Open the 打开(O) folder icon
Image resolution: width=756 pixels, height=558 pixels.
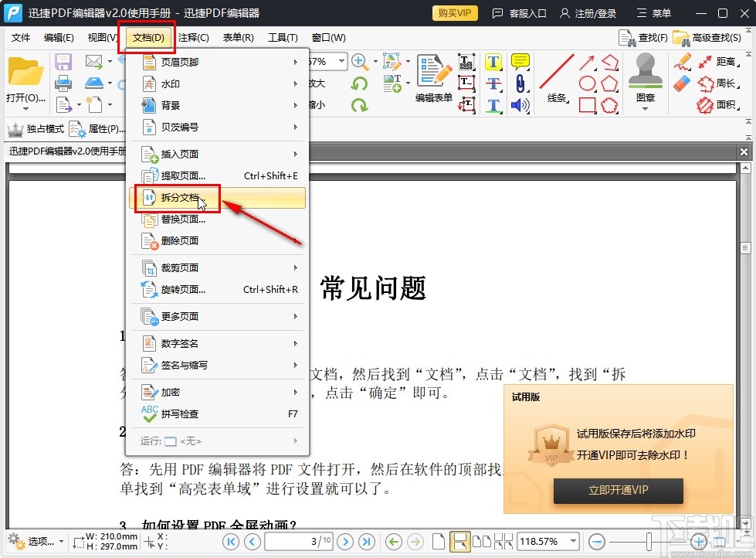(25, 73)
